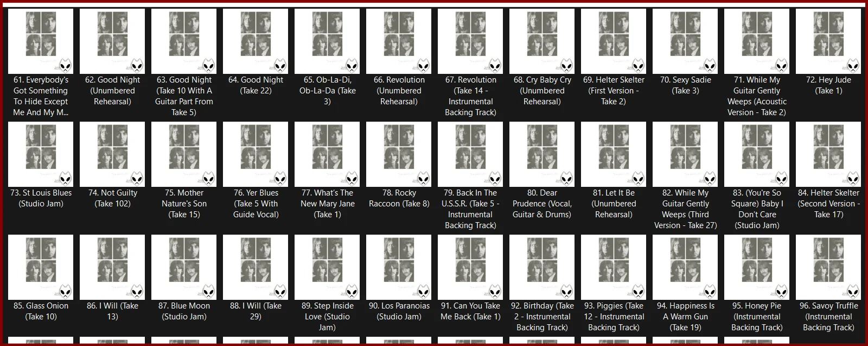The image size is (868, 346).
Task: Open cover of 75. Mother Nature's Son
Action: 184,154
